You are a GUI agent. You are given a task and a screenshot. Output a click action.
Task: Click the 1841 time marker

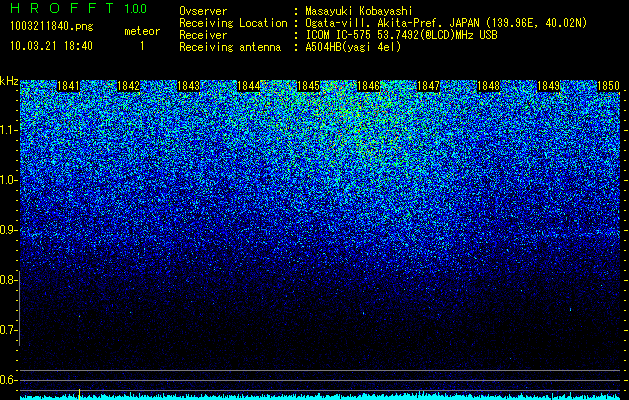pyautogui.click(x=69, y=86)
